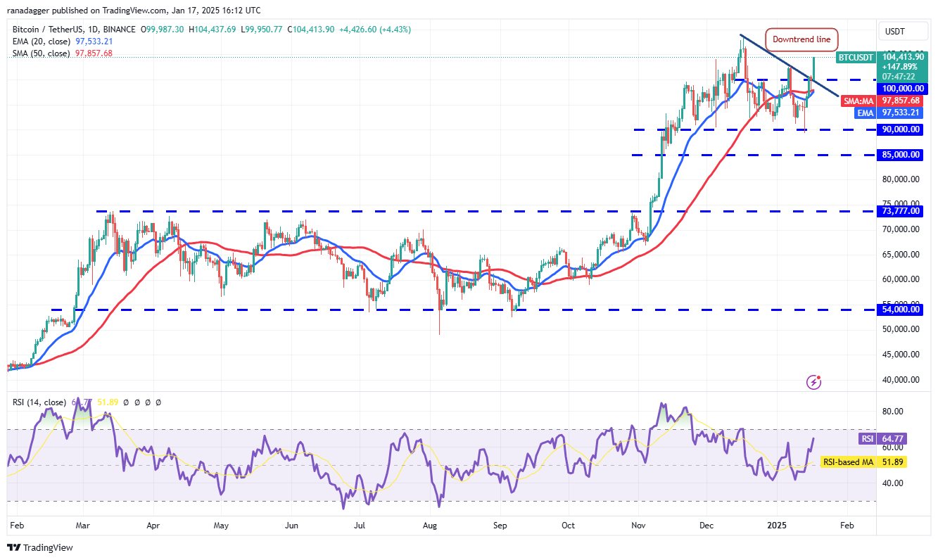This screenshot has height=560, width=938.
Task: Click the L99,950.77 low value
Action: click(262, 30)
